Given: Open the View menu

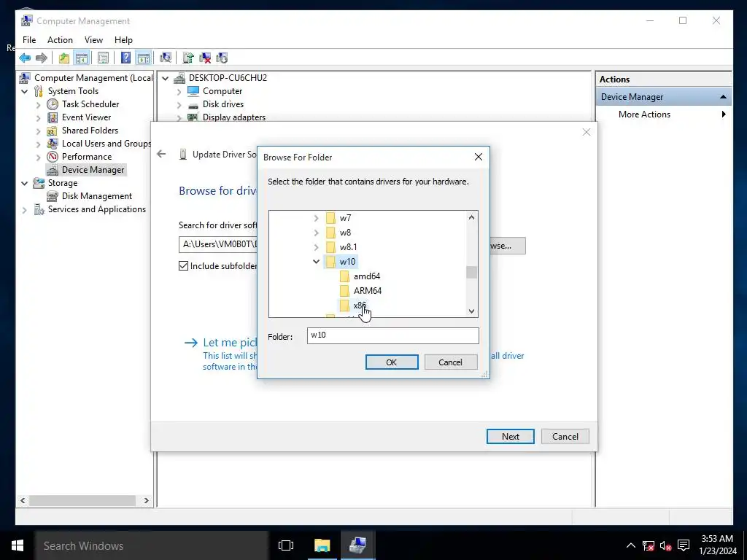Looking at the screenshot, I should pos(93,40).
